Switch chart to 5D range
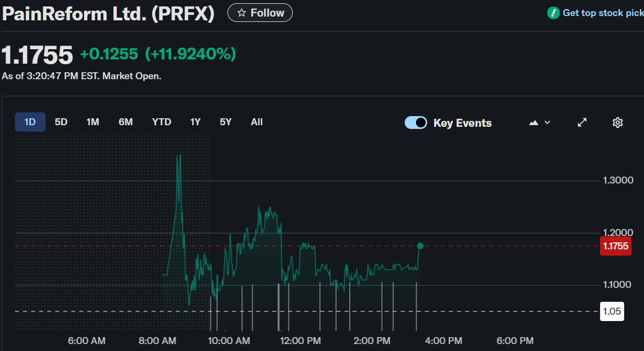644x351 pixels. [x=61, y=122]
